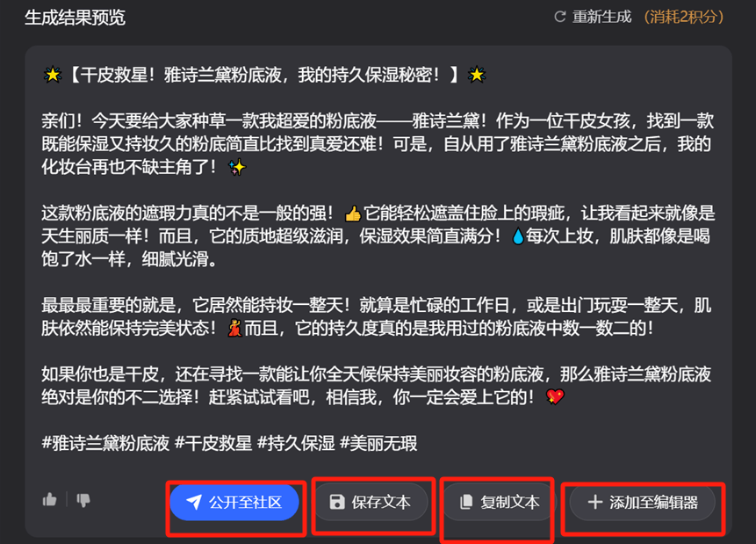
Task: Click the circular regenerate arrow icon
Action: [560, 17]
